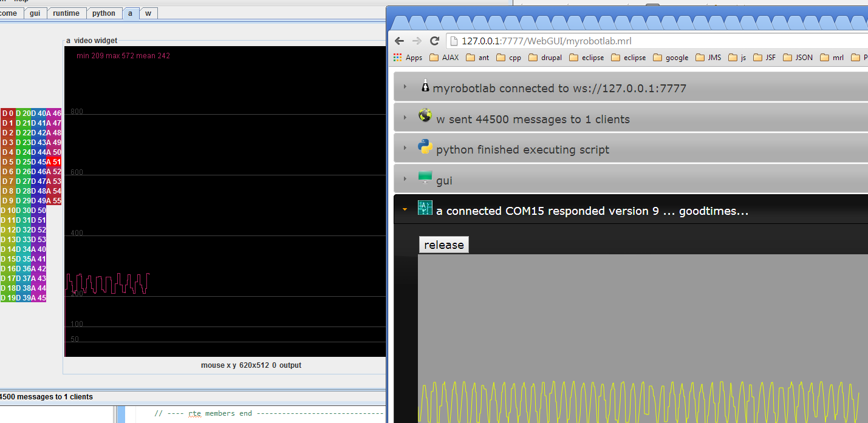Image resolution: width=868 pixels, height=423 pixels.
Task: Toggle pin D 19 trace
Action: 8,297
